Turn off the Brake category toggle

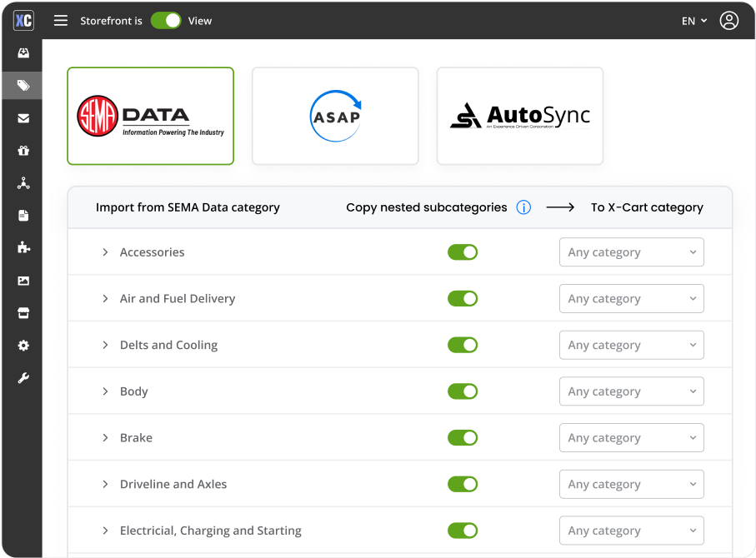point(463,437)
